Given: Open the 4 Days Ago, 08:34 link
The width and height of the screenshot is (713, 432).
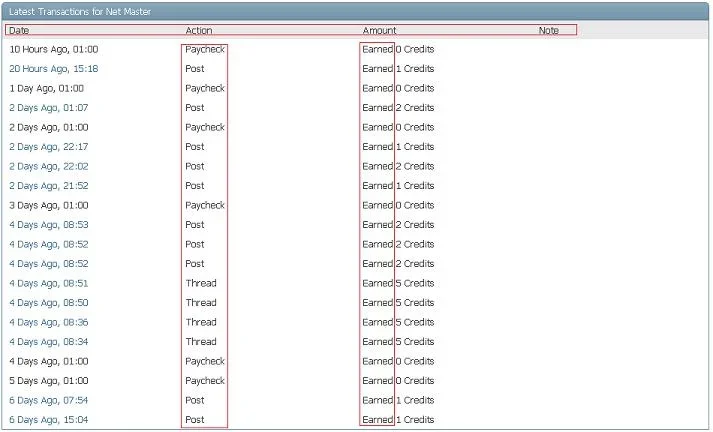Looking at the screenshot, I should click(49, 342).
